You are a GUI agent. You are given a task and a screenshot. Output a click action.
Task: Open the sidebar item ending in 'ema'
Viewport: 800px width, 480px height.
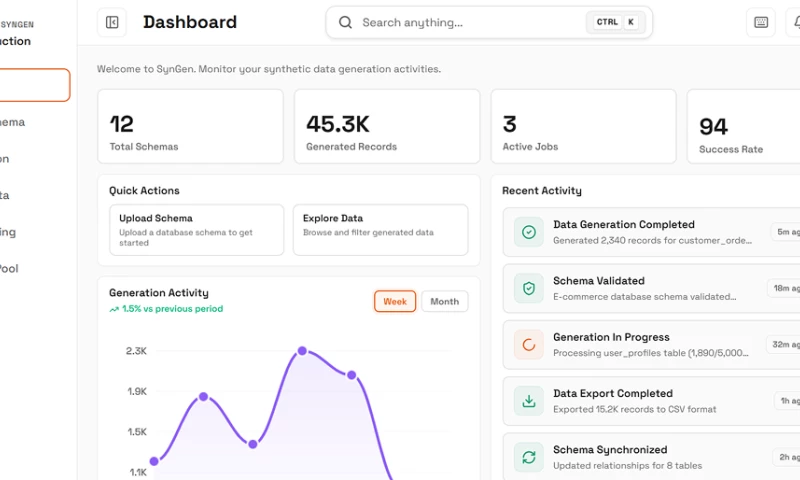click(x=12, y=122)
